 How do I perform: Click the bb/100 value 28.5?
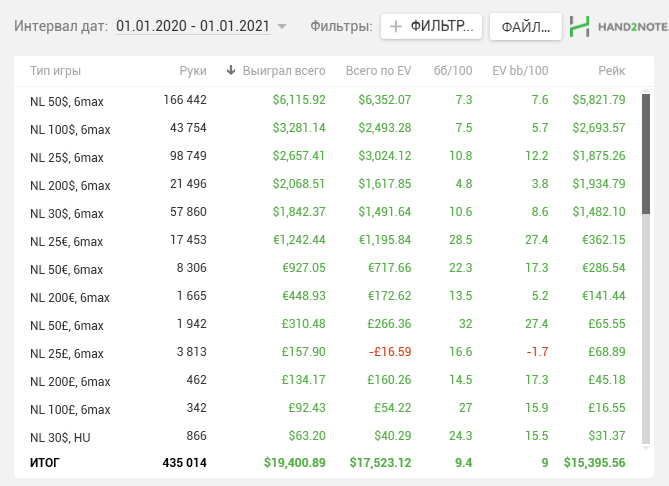(x=460, y=240)
